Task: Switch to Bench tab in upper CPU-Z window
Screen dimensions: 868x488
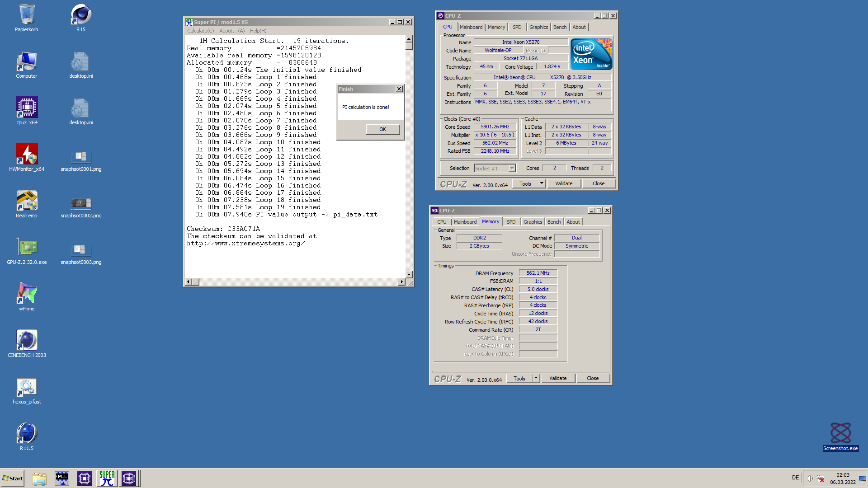Action: [560, 27]
